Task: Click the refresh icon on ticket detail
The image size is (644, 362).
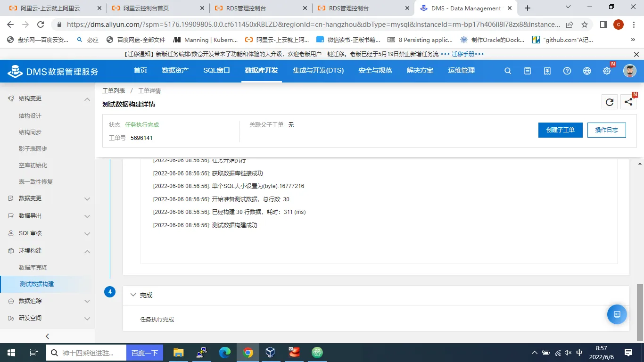Action: click(x=610, y=102)
